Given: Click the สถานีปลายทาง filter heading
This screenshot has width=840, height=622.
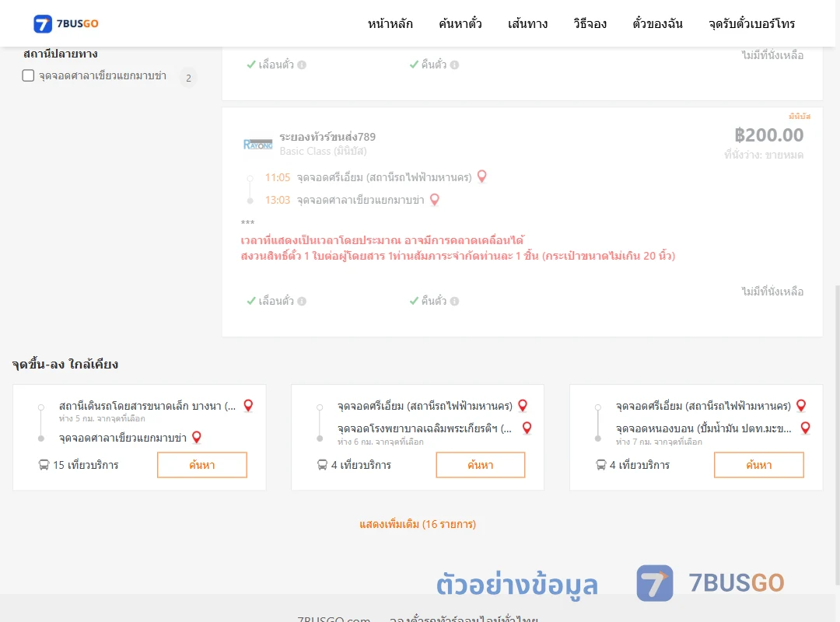Looking at the screenshot, I should (x=61, y=54).
